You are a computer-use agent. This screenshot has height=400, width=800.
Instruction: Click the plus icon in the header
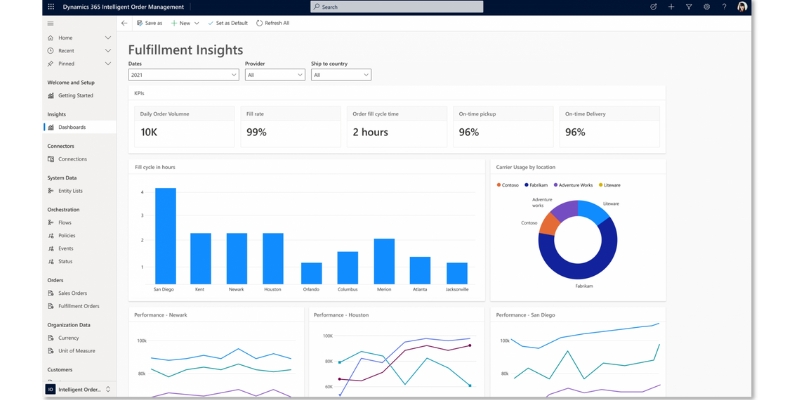[x=671, y=6]
